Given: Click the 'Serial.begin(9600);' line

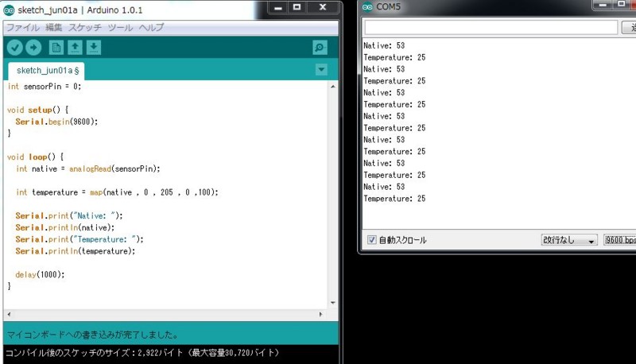Looking at the screenshot, I should pyautogui.click(x=56, y=122).
